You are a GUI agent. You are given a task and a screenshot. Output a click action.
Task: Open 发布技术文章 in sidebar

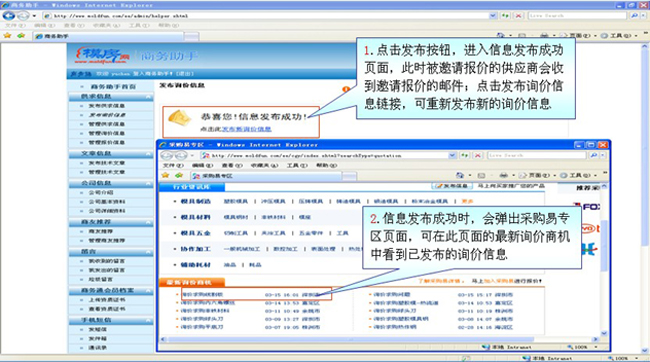click(x=107, y=163)
